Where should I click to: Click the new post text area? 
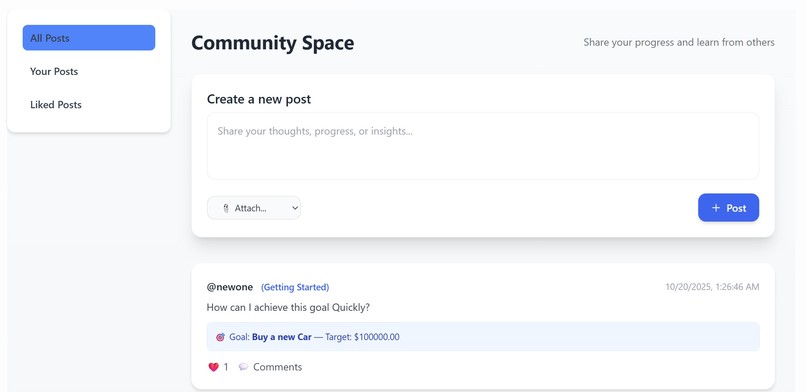pos(483,146)
